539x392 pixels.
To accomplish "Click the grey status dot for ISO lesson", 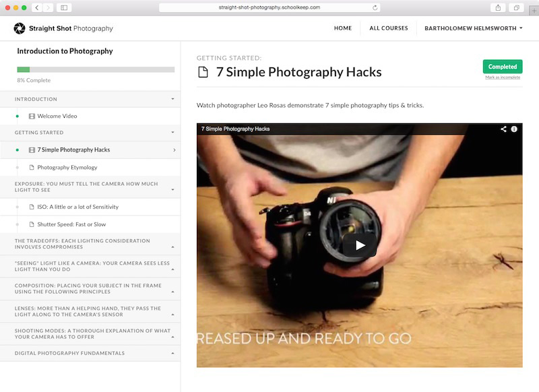I will [x=18, y=207].
